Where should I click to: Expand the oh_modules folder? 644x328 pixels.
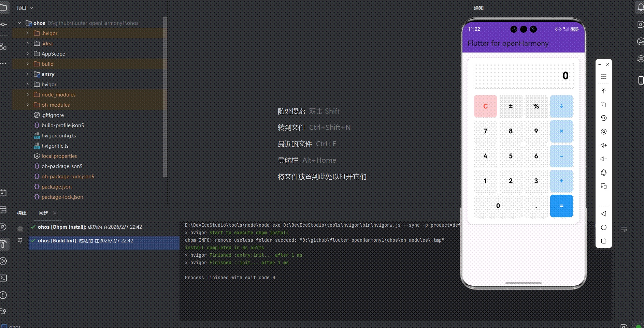pyautogui.click(x=28, y=105)
